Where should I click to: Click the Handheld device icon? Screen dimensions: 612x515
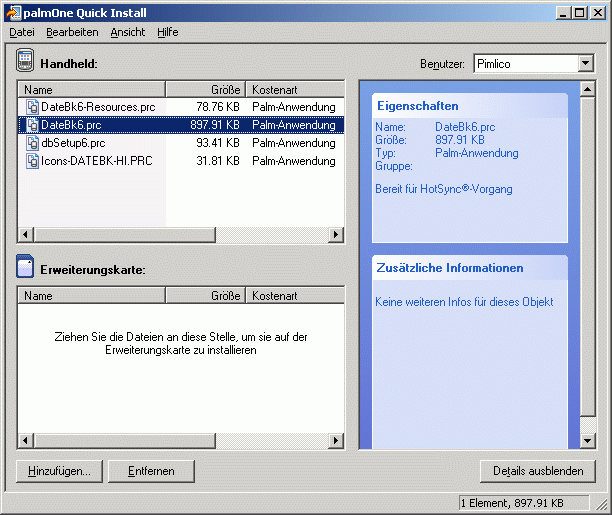25,61
